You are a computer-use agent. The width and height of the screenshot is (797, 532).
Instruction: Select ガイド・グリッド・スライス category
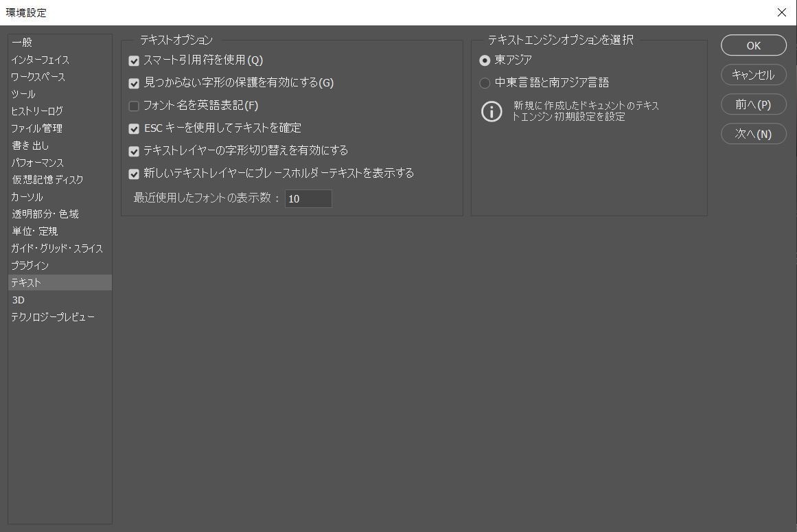[56, 248]
